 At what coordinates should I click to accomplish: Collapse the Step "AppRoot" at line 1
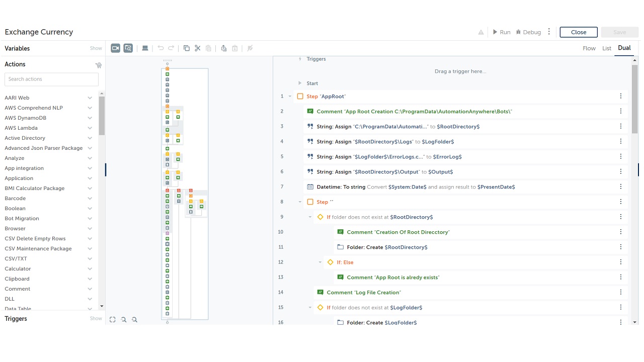[290, 97]
